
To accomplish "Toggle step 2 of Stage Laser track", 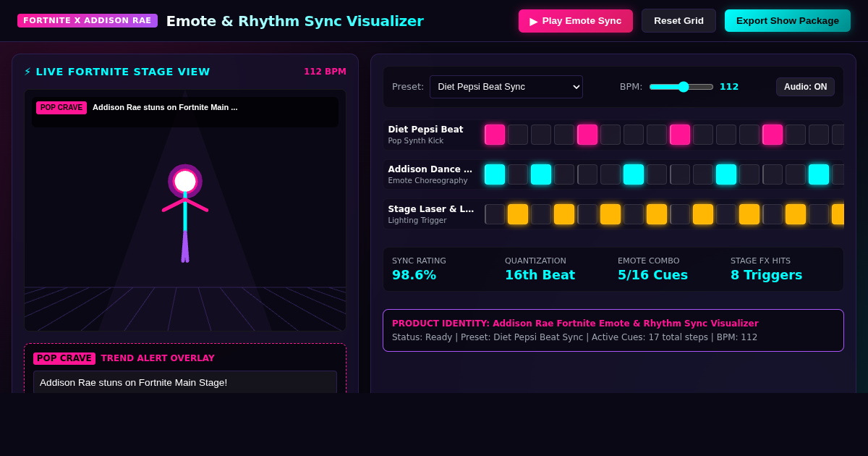I will 518,214.
